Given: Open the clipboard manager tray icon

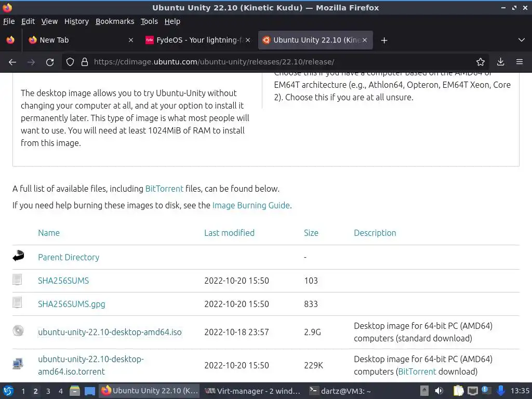Looking at the screenshot, I should 458,391.
